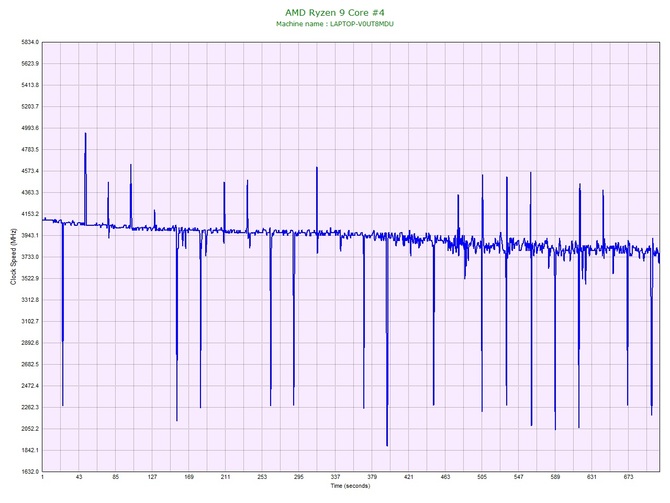Click the chart title AMD Ryzen 9 Core #4
The height and width of the screenshot is (503, 670).
click(334, 11)
